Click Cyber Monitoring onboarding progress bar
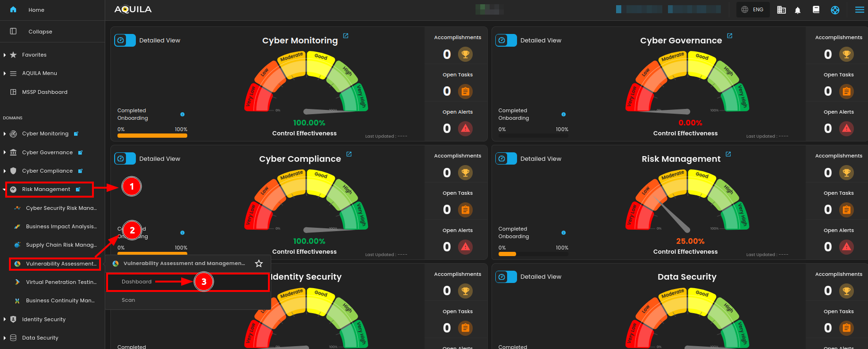The height and width of the screenshot is (349, 868). (x=152, y=136)
